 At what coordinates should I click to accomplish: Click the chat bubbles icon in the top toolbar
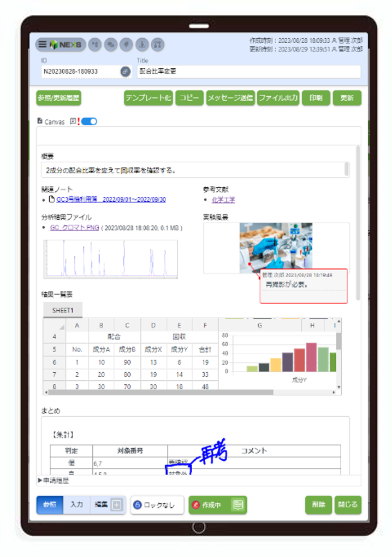(x=110, y=44)
